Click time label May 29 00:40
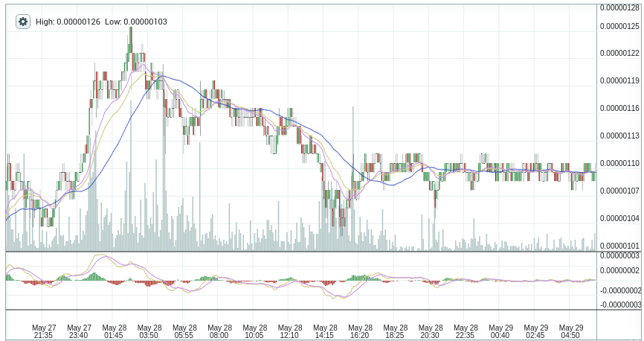Viewport: 644px width, 341px height. click(501, 331)
